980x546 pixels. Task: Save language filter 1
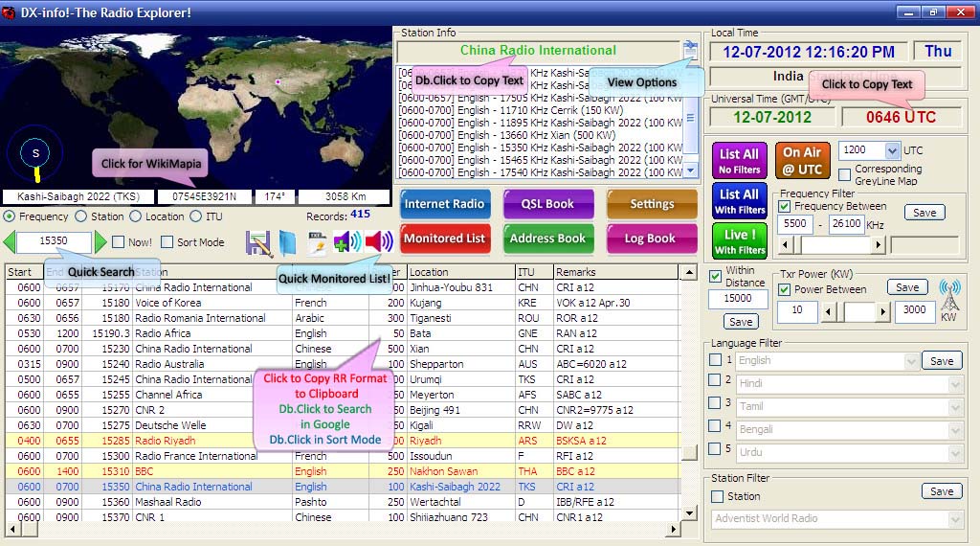tap(942, 361)
